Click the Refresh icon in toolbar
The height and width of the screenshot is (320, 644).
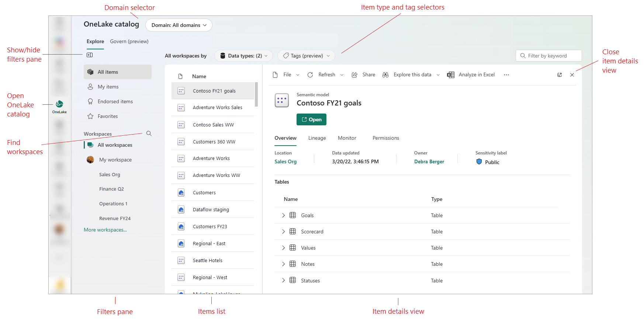click(310, 75)
